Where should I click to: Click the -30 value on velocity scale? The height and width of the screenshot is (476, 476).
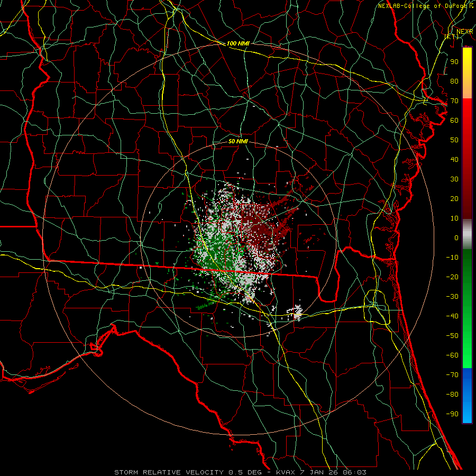[x=452, y=297]
